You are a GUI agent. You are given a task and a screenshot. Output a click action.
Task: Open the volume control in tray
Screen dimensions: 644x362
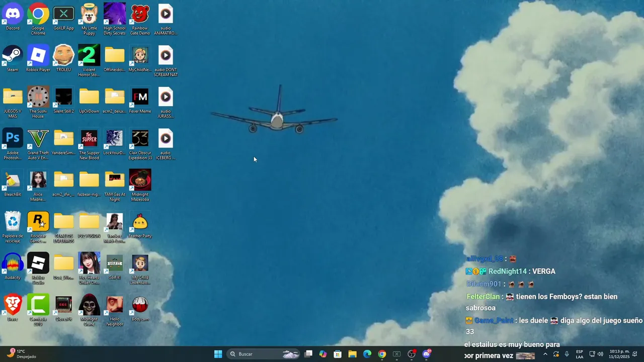coord(600,354)
